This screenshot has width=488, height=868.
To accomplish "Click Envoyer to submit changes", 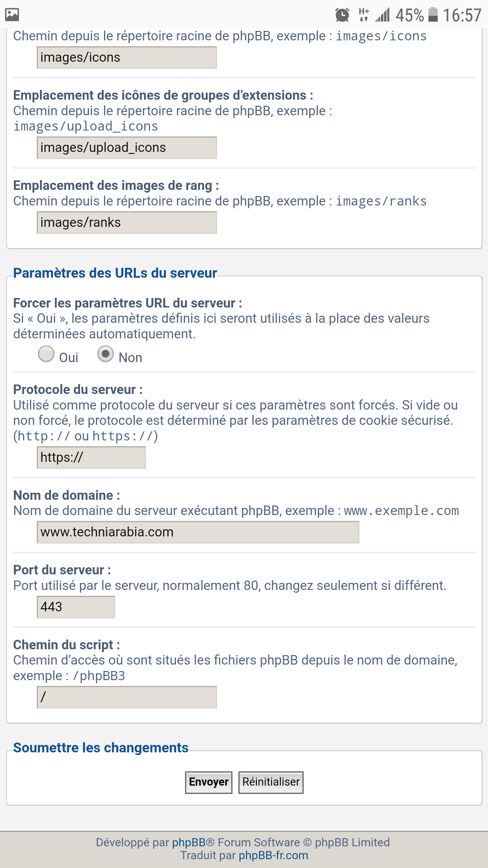I will [x=208, y=782].
